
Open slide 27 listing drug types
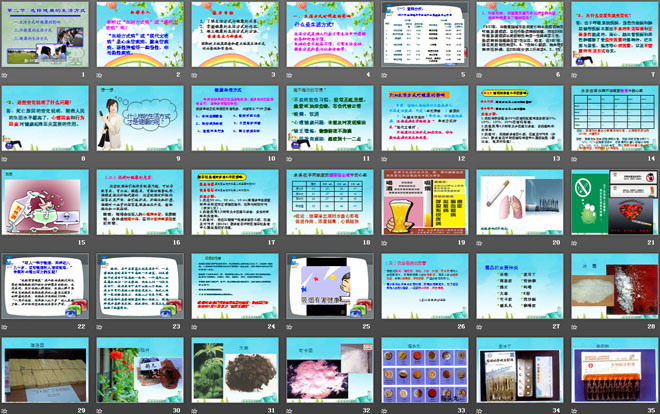pyautogui.click(x=521, y=288)
